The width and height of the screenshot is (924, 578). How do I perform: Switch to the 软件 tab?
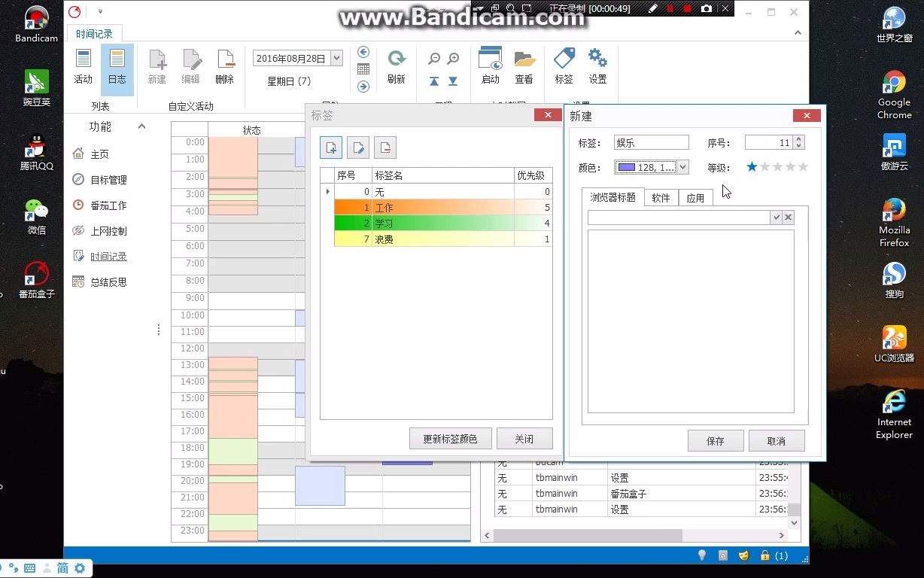click(x=661, y=198)
